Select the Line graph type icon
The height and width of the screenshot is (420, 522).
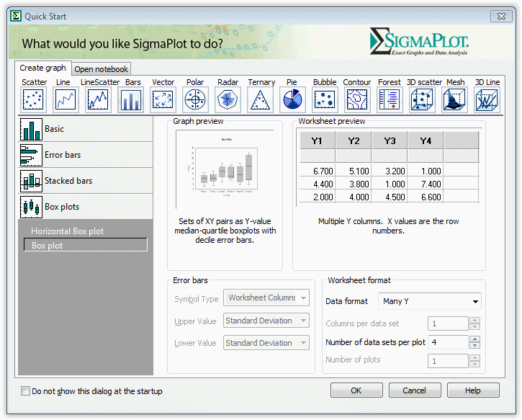tap(66, 99)
